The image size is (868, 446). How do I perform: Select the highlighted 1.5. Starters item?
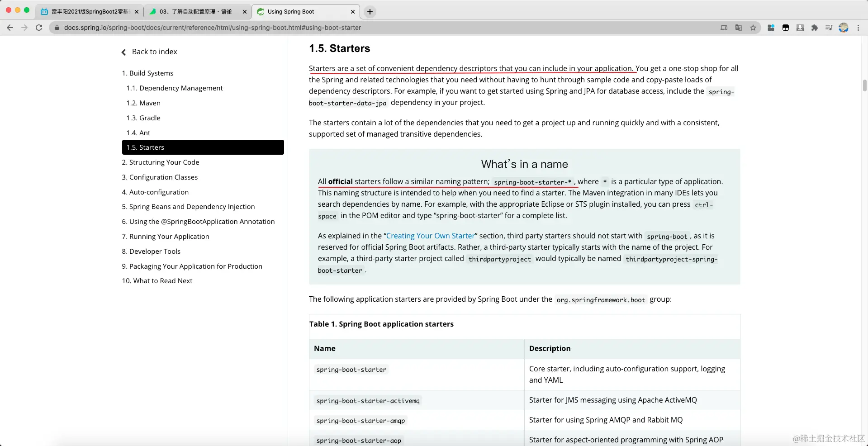203,147
